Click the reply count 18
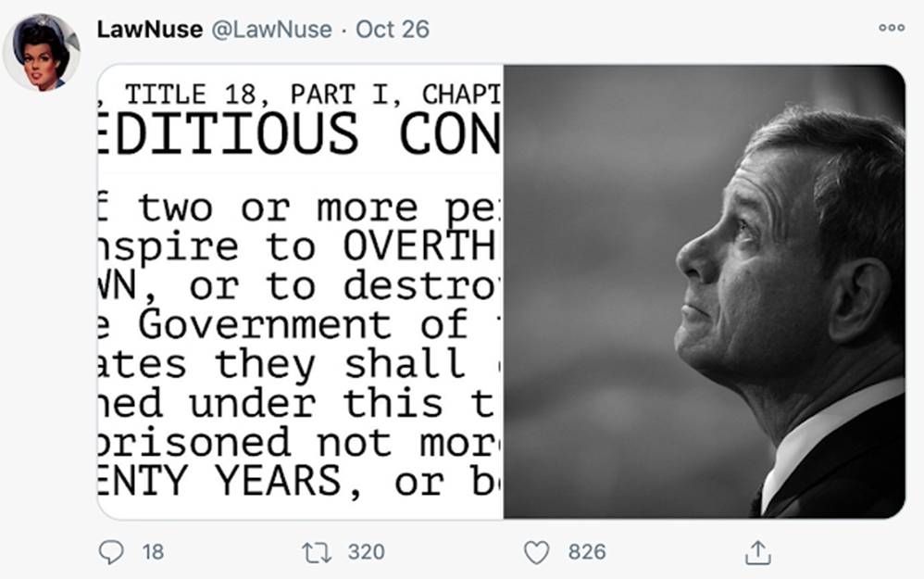The image size is (924, 579). (153, 552)
